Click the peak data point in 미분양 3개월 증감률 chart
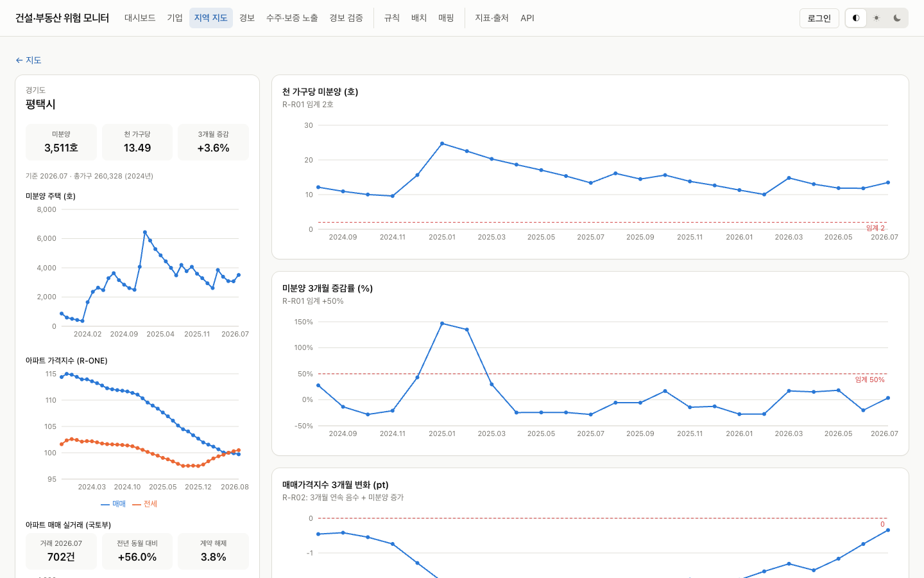Viewport: 924px width, 578px height. (442, 324)
